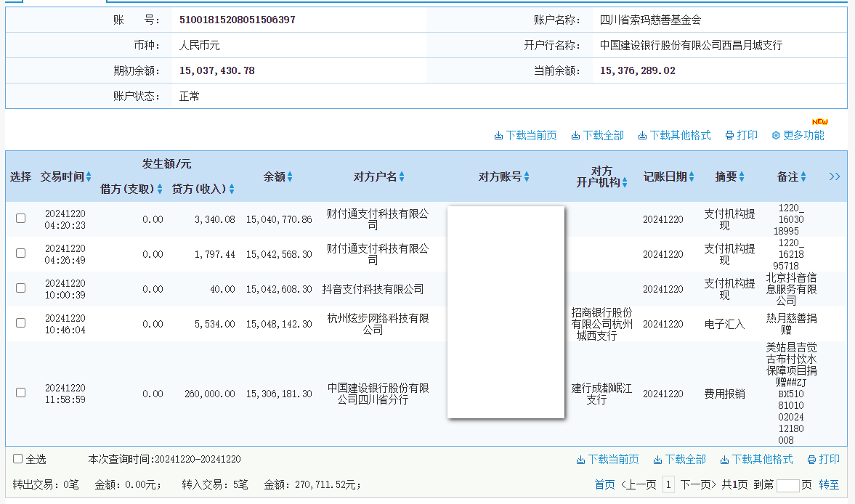Show more columns with the >> arrow
This screenshot has height=504, width=855.
834,176
